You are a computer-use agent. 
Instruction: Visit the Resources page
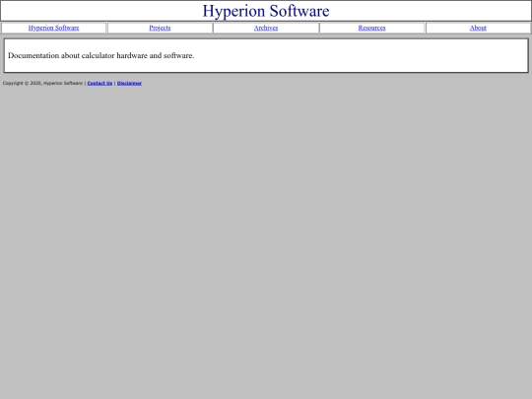pos(371,28)
